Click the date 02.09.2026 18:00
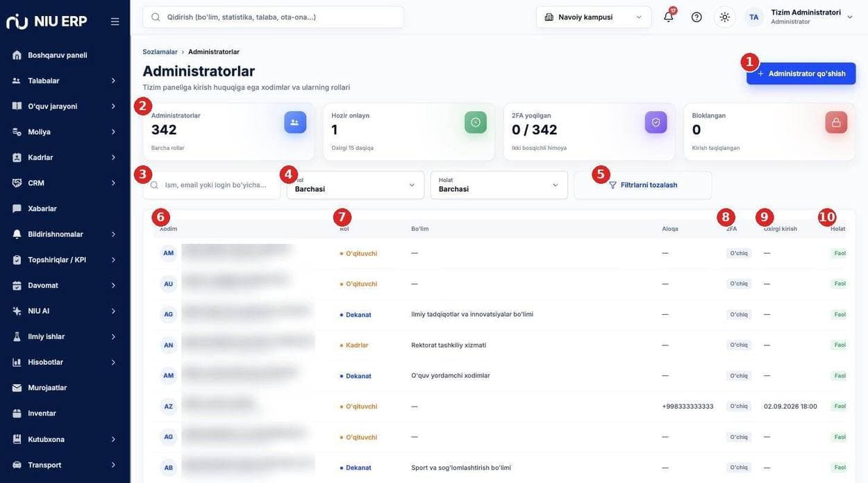Screen dimensions: 868x483 (790, 406)
